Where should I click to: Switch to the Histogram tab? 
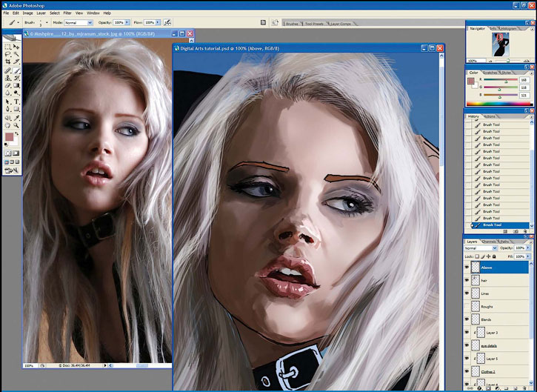tap(509, 29)
